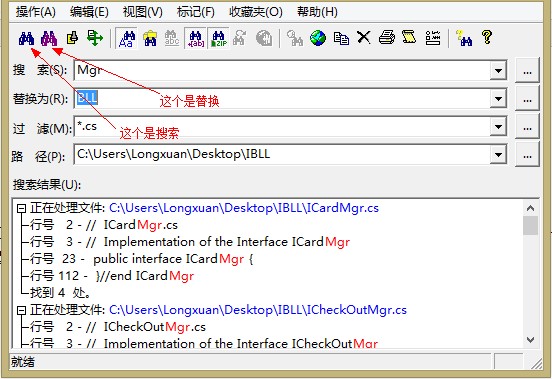Viewport: 552px width, 379px height.
Task: Toggle search subdirectories folder option
Action: point(150,38)
